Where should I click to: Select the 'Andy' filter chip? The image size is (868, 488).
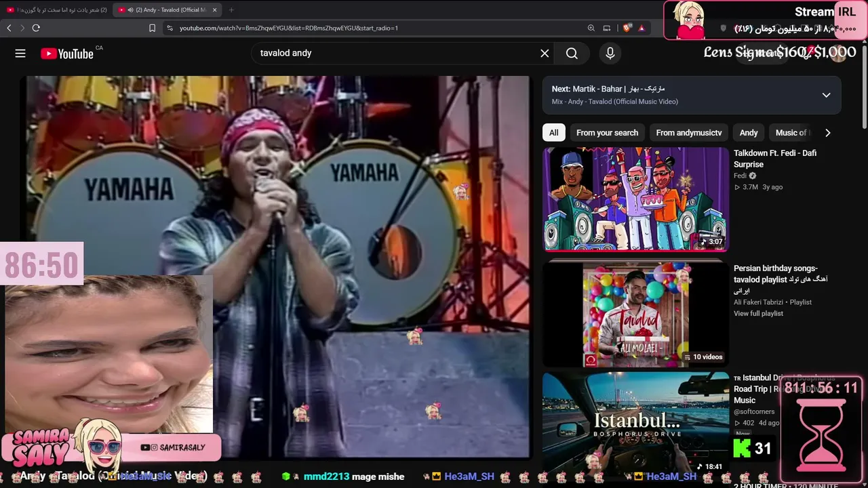point(749,133)
